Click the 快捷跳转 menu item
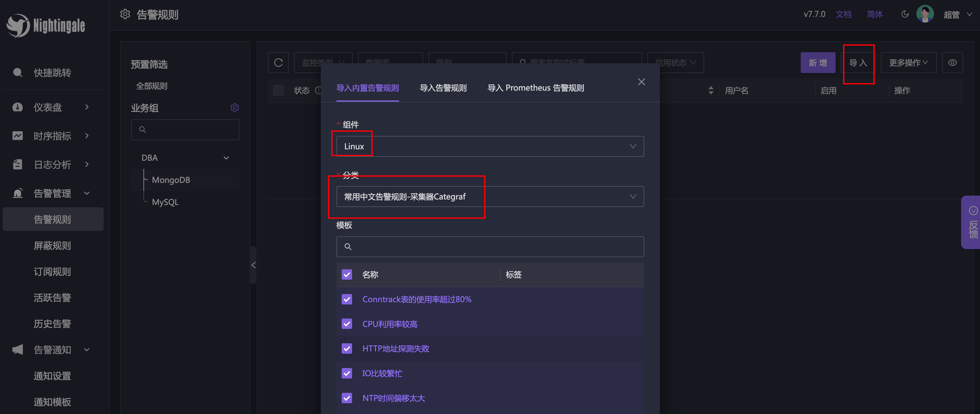 [x=52, y=72]
